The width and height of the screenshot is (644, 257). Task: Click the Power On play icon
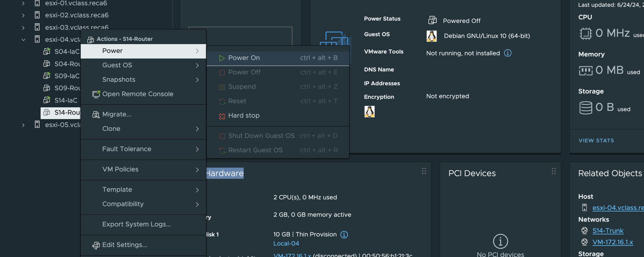click(x=222, y=58)
